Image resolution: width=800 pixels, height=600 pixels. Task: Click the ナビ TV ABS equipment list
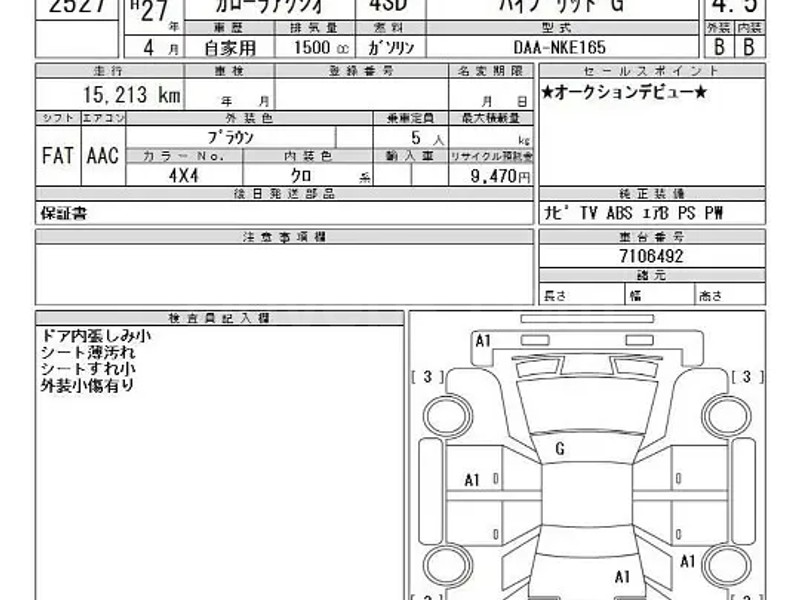631,214
